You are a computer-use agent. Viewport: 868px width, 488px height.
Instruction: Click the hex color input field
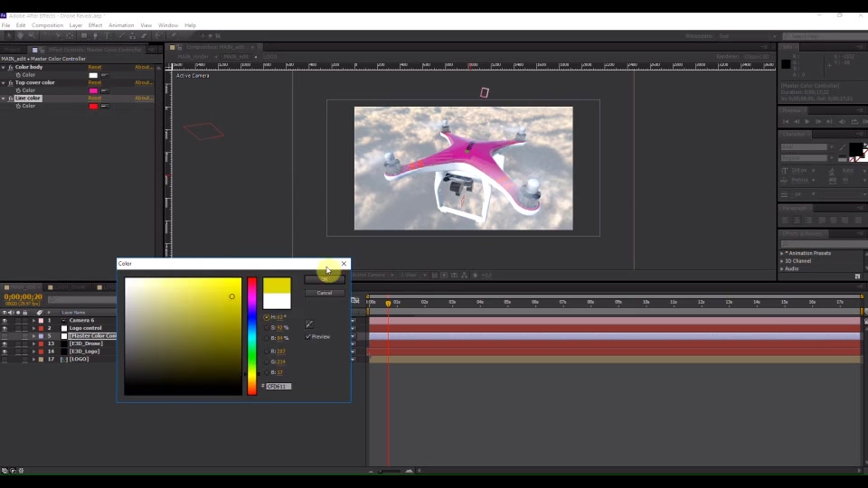click(x=278, y=386)
